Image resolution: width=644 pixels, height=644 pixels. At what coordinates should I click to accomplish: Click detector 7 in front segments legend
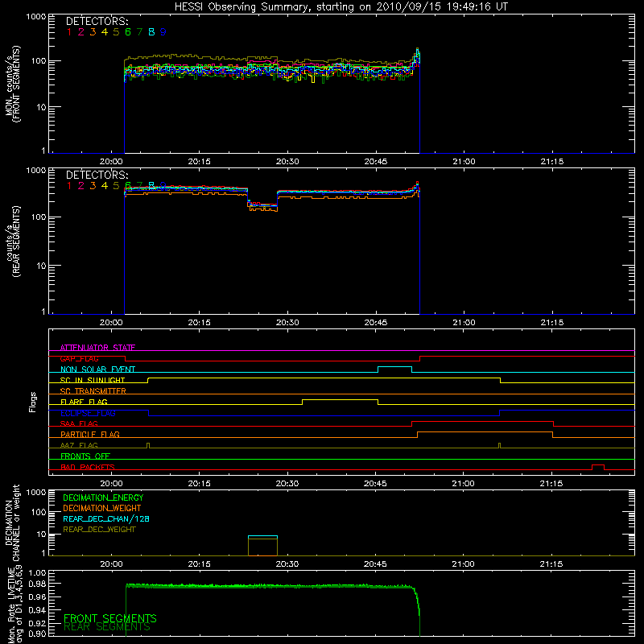[x=139, y=32]
